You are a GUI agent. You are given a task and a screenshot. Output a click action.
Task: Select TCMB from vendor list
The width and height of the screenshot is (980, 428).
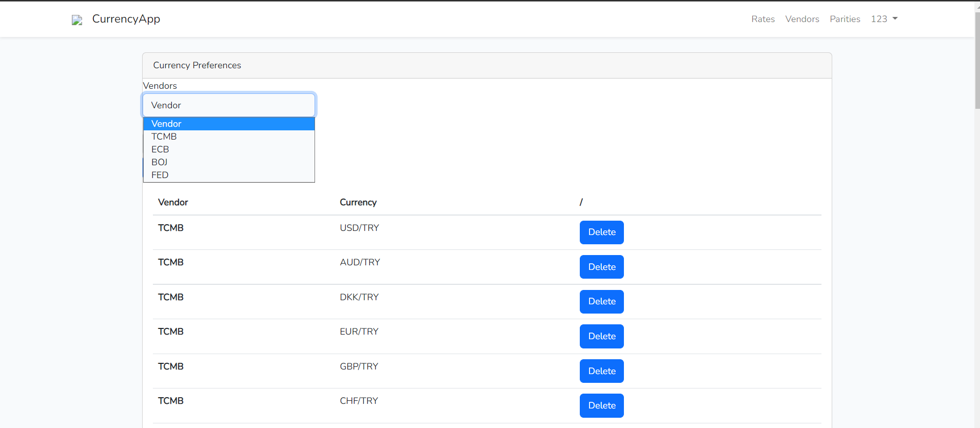tap(229, 137)
